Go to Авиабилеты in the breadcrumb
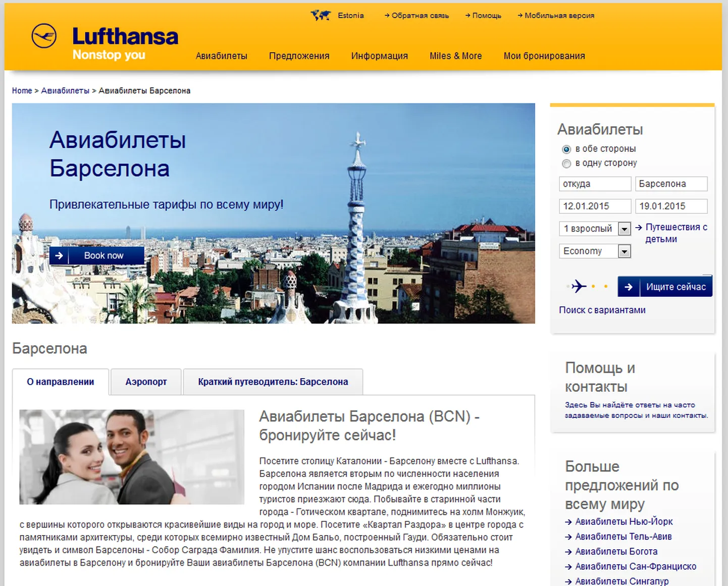The width and height of the screenshot is (728, 586). tap(65, 91)
